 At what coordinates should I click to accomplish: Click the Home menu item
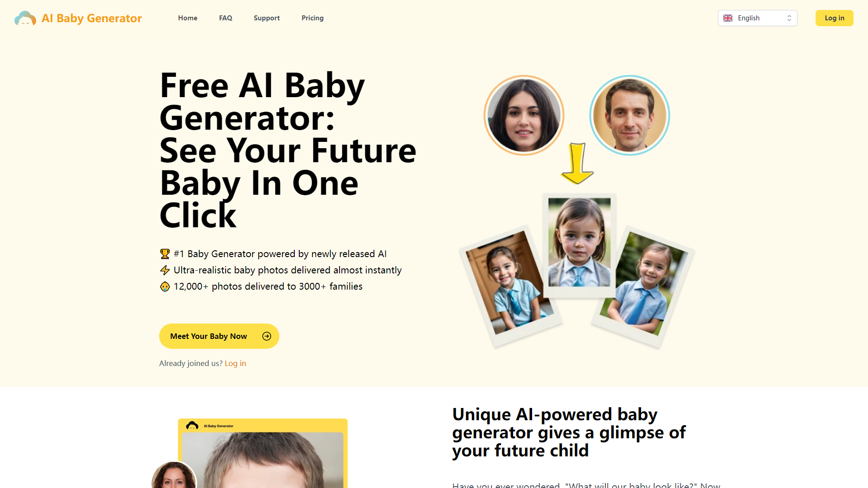tap(187, 18)
